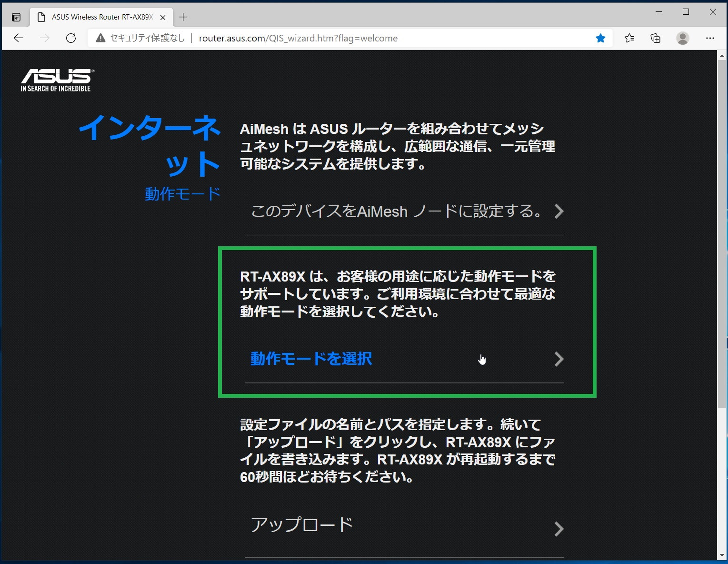728x564 pixels.
Task: Click the インターネット heading
Action: [150, 146]
